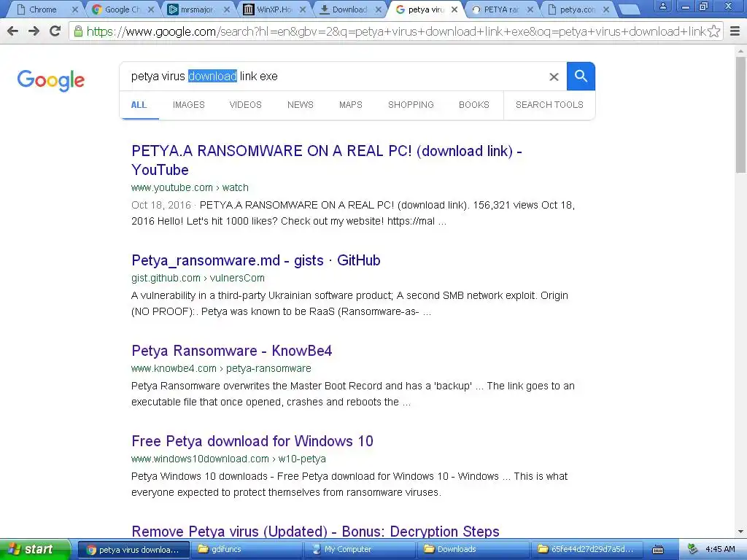Image resolution: width=747 pixels, height=560 pixels.
Task: Switch to the Download tab
Action: point(349,9)
